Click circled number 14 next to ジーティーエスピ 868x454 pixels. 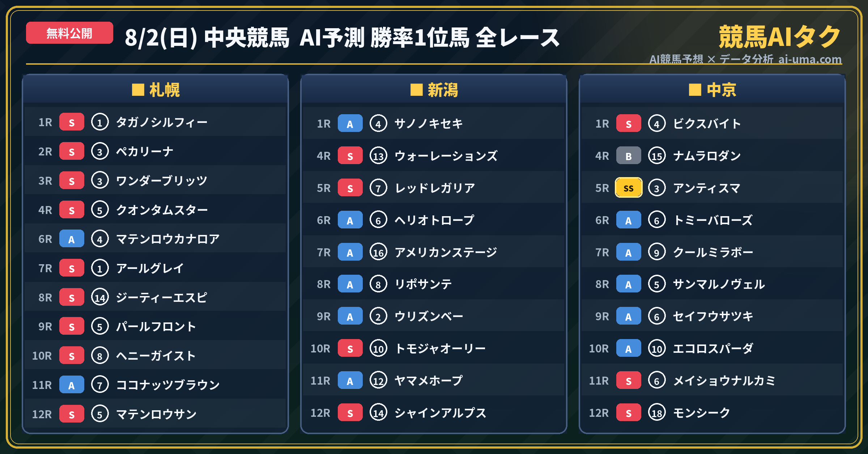(x=100, y=297)
